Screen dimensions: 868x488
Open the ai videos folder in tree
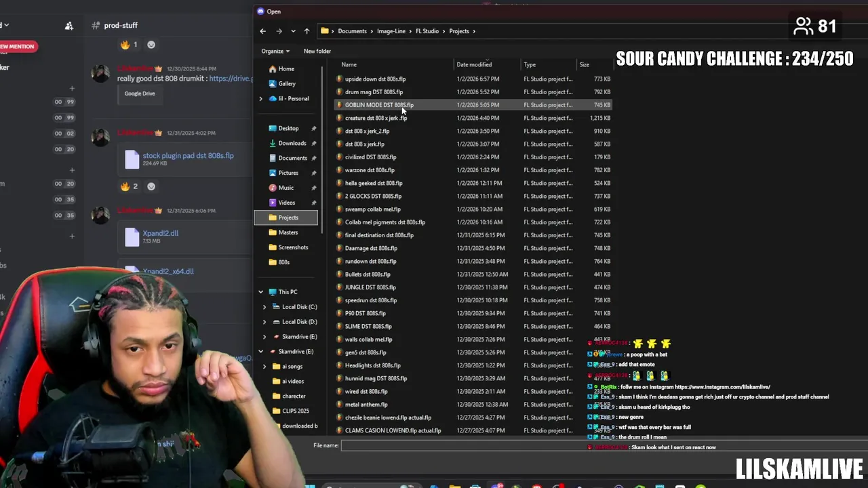click(288, 382)
